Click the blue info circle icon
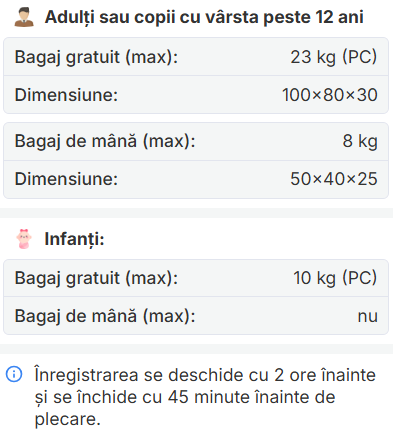This screenshot has height=434, width=393. click(14, 374)
